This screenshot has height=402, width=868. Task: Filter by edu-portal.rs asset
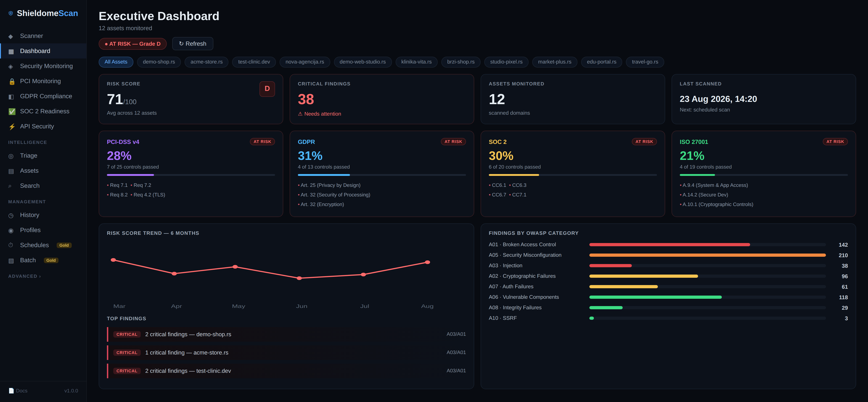click(x=601, y=62)
